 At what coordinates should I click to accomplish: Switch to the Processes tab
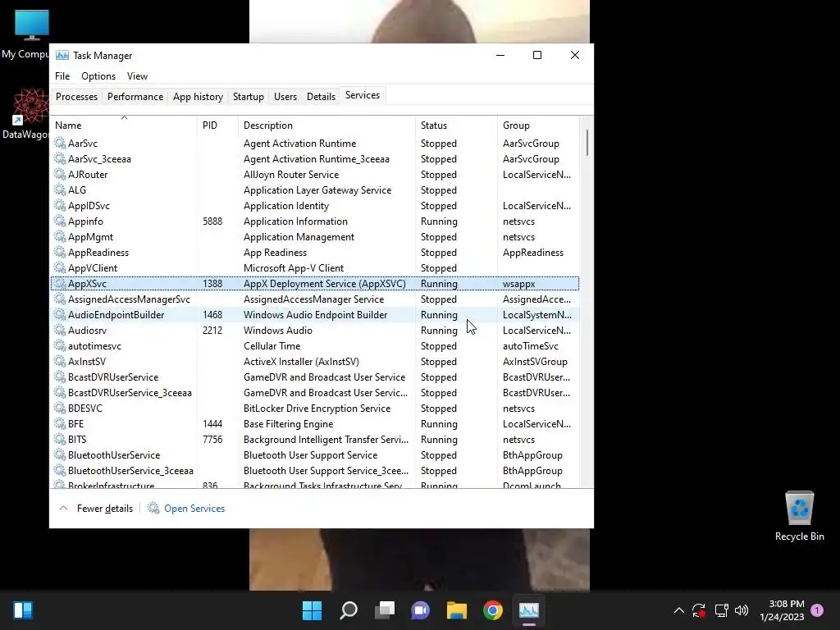click(x=76, y=97)
